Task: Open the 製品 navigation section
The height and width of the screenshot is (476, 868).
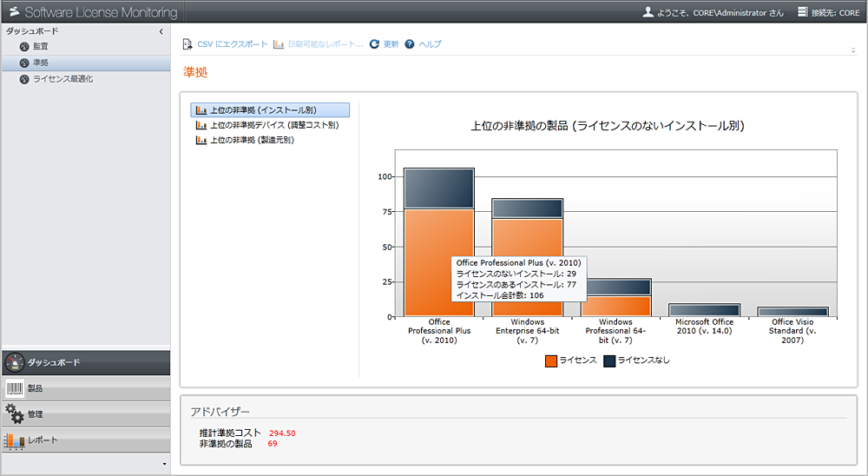Action: tap(86, 388)
